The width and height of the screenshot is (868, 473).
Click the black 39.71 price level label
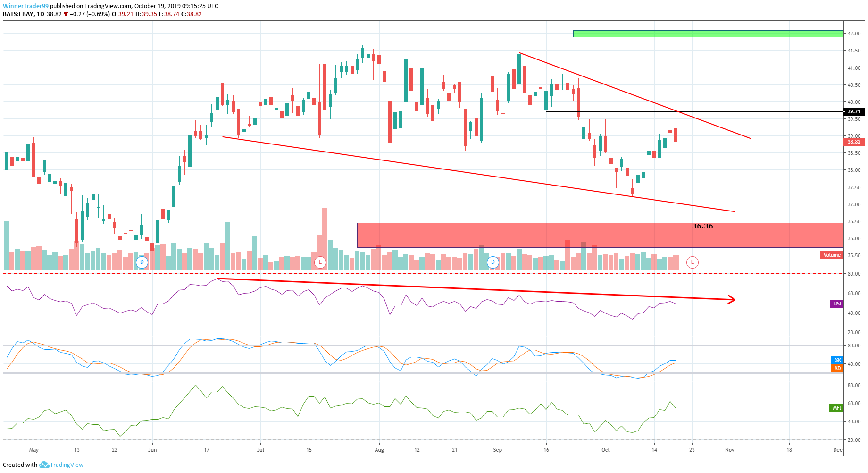(x=854, y=112)
